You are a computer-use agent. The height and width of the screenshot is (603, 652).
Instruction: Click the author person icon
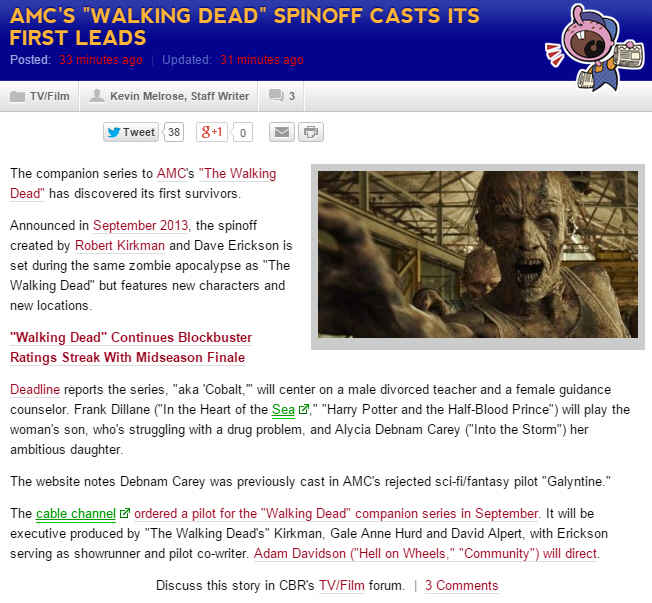97,97
